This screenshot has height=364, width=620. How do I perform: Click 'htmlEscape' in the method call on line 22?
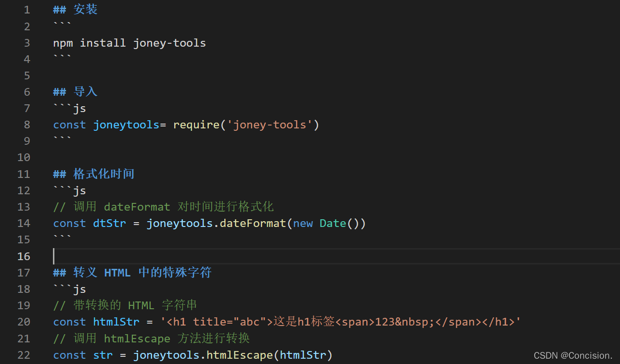point(240,355)
